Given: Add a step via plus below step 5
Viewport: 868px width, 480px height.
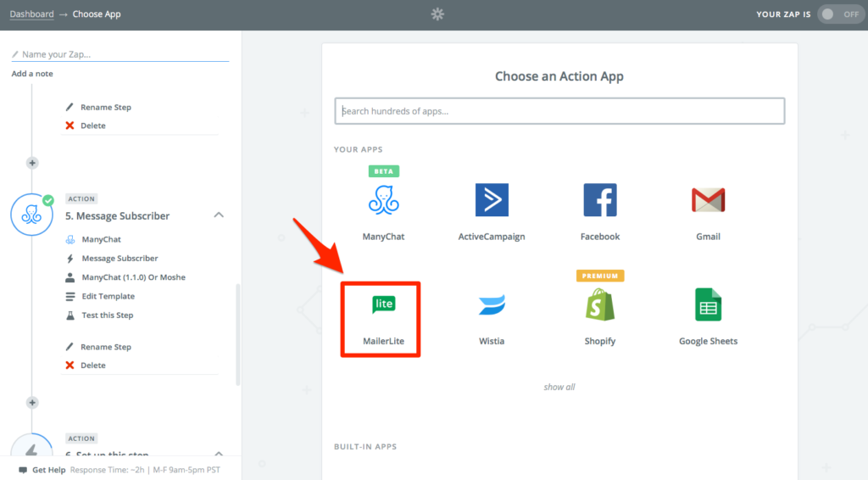Looking at the screenshot, I should pyautogui.click(x=32, y=403).
